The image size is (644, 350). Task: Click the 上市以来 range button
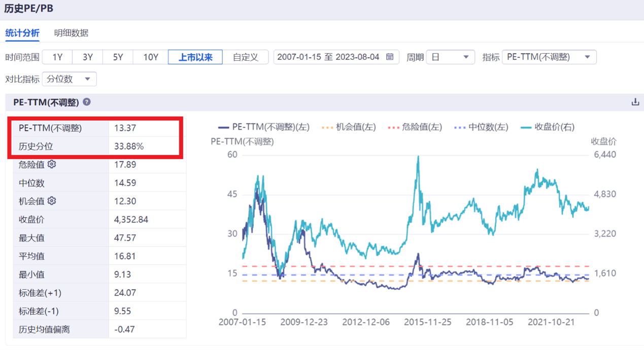(x=195, y=57)
